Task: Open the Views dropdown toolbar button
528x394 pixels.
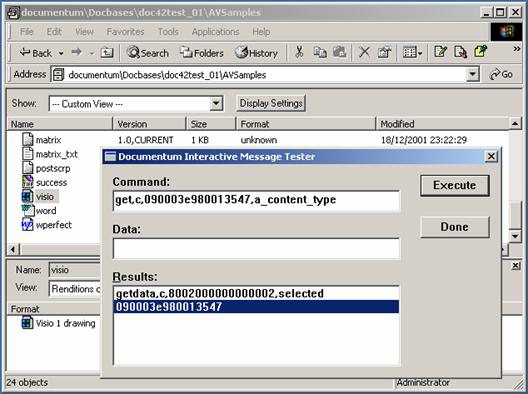Action: (x=412, y=52)
